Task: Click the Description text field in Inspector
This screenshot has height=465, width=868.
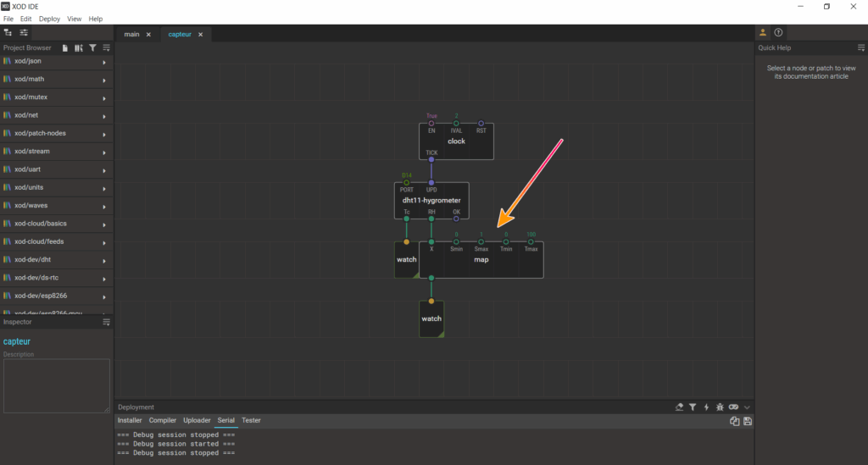Action: 57,386
